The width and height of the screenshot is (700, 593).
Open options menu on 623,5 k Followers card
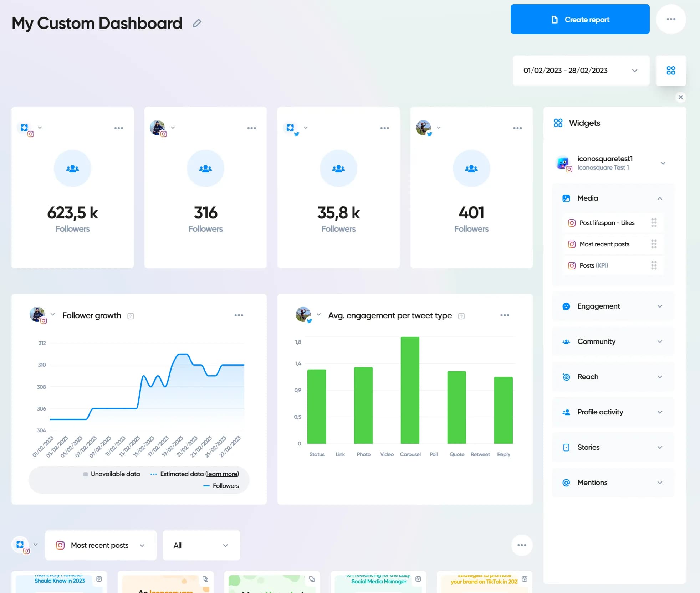118,128
